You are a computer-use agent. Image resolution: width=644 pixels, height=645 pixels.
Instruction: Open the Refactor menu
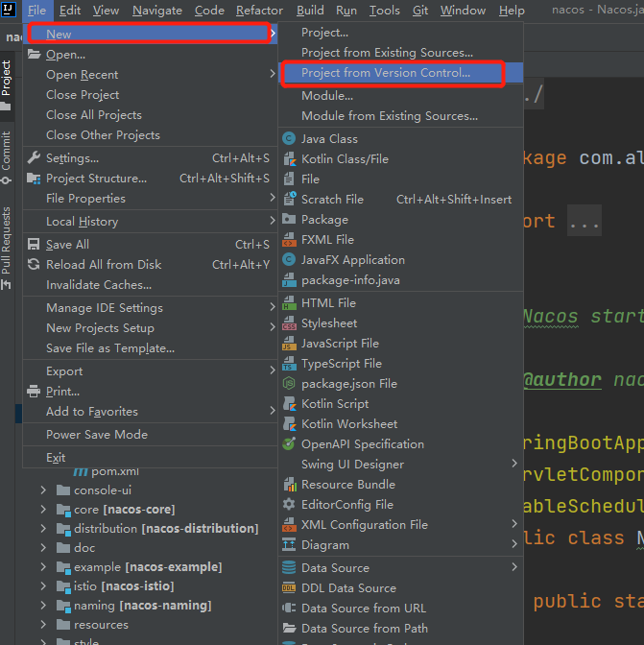(259, 11)
